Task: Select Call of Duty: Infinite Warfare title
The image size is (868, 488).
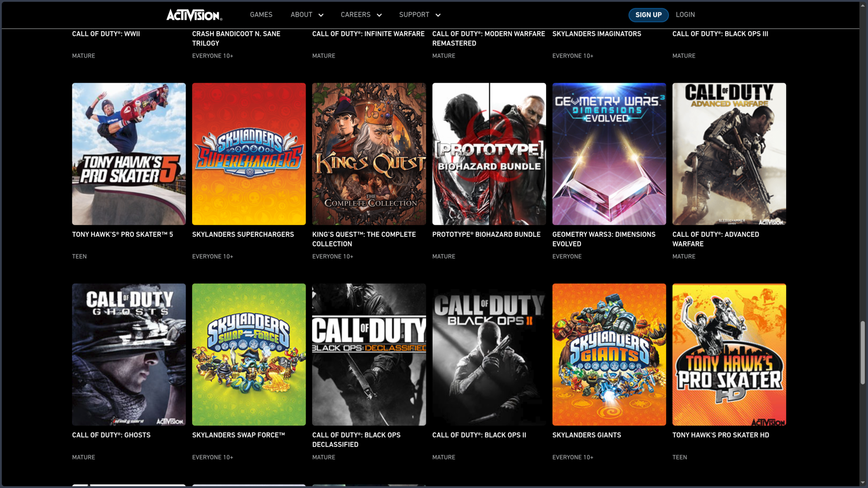Action: click(368, 34)
